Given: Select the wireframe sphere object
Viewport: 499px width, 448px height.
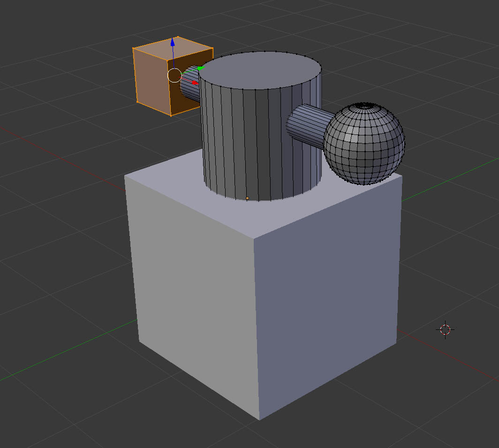Looking at the screenshot, I should pos(364,143).
